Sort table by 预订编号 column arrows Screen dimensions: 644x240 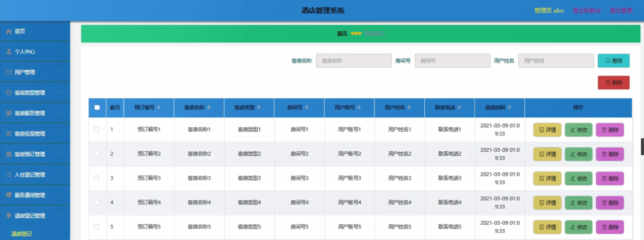click(158, 108)
